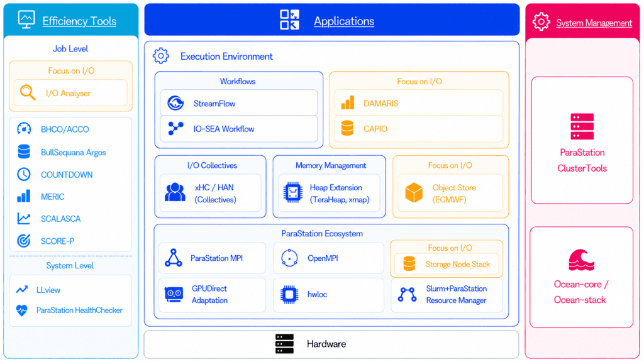
Task: Select the SCALASCA entry text
Action: [x=60, y=219]
